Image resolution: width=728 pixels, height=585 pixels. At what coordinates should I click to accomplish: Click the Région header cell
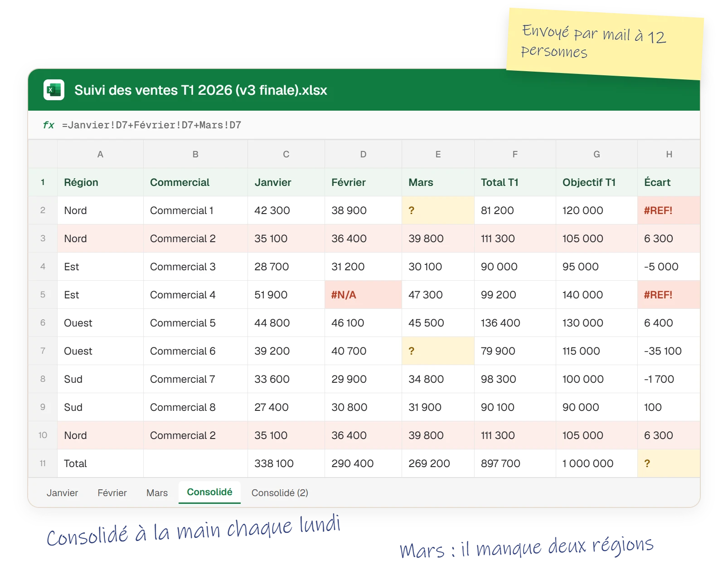pyautogui.click(x=100, y=182)
